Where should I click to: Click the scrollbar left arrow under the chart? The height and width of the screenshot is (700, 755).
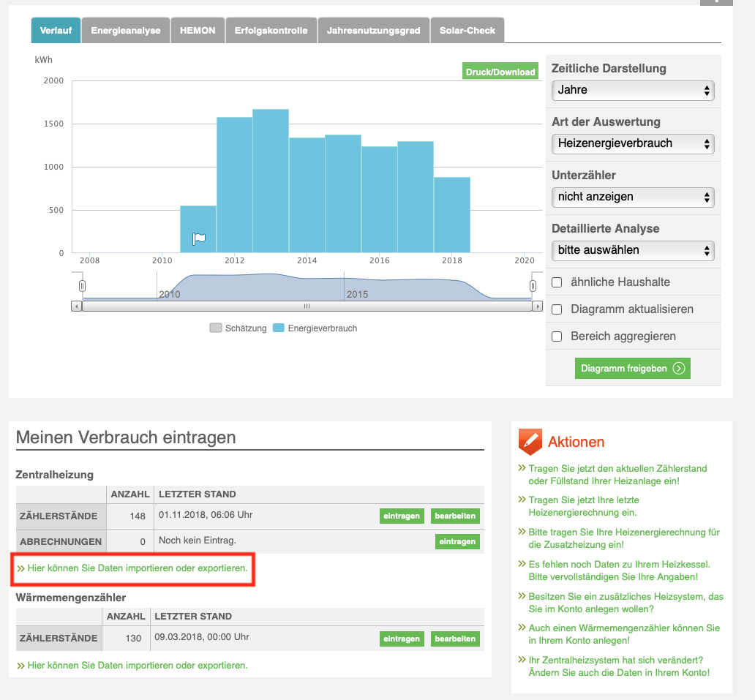[x=76, y=306]
